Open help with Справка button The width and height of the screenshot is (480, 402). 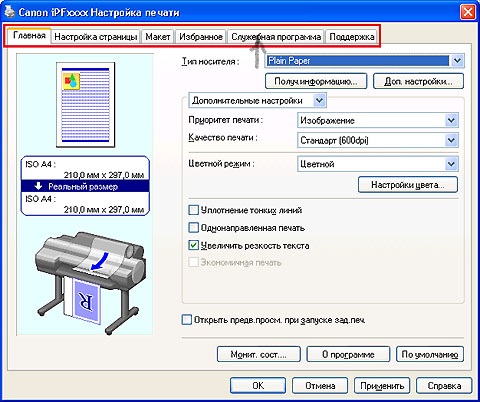pos(444,386)
